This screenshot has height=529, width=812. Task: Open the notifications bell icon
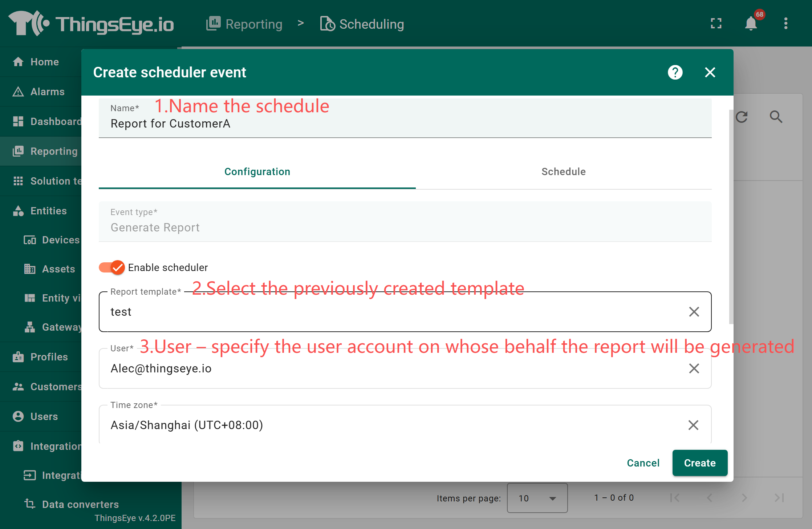click(x=751, y=24)
